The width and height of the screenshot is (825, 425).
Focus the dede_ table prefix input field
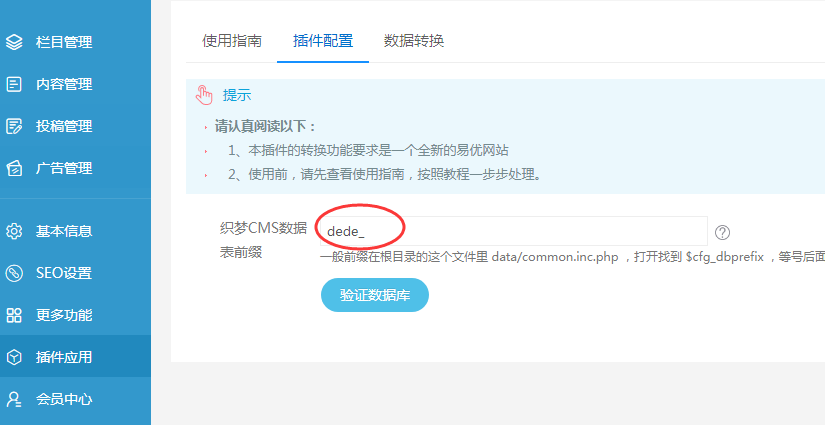514,231
